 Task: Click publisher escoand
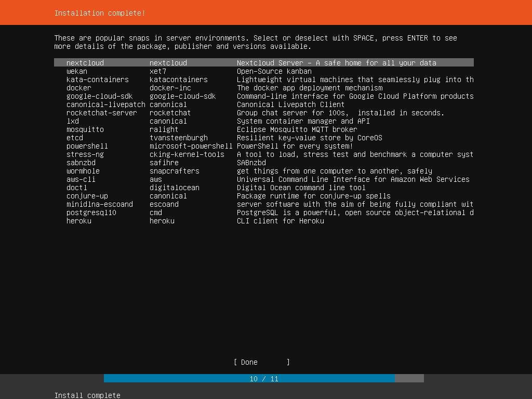164,204
